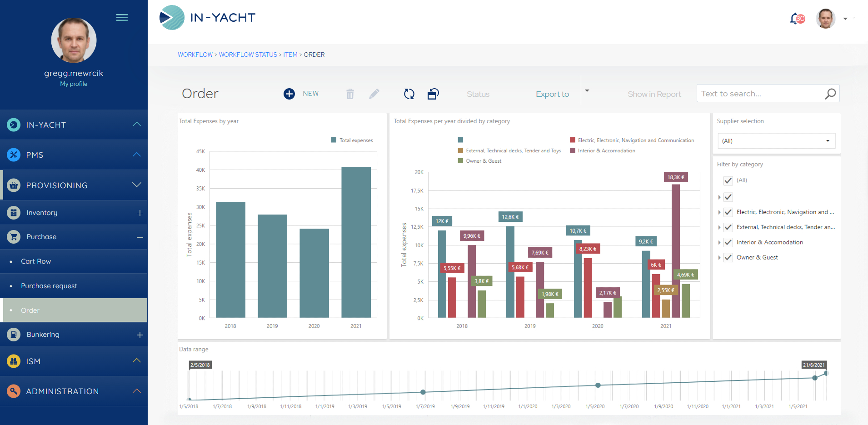Toggle the (All) category checkbox
Viewport: 868px width, 425px height.
(x=728, y=180)
